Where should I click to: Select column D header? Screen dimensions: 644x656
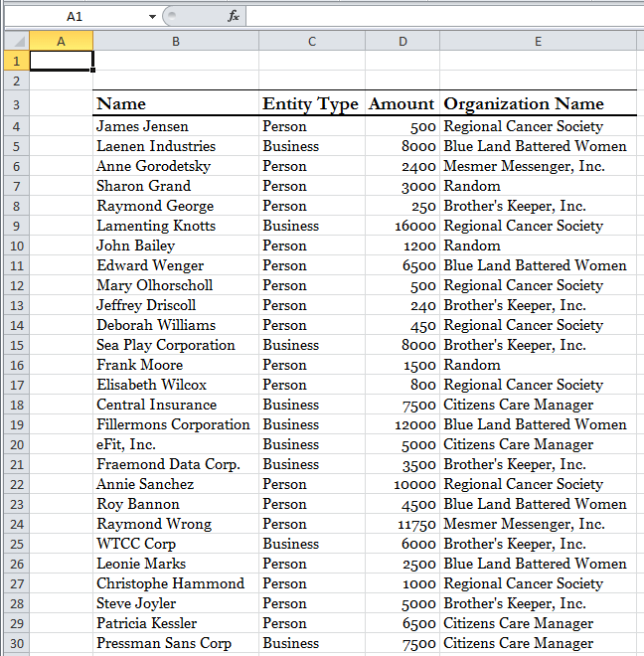click(402, 41)
